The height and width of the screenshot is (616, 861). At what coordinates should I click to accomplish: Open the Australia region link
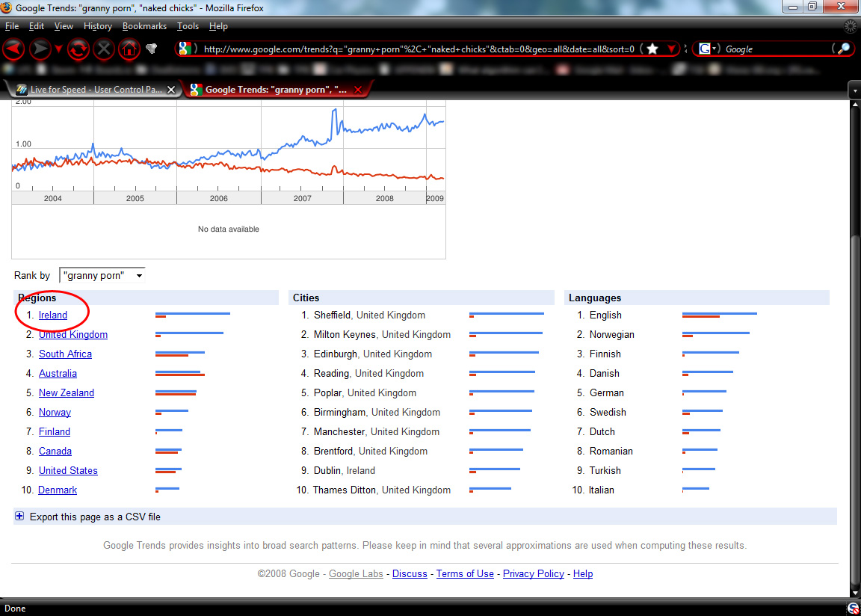(x=58, y=373)
